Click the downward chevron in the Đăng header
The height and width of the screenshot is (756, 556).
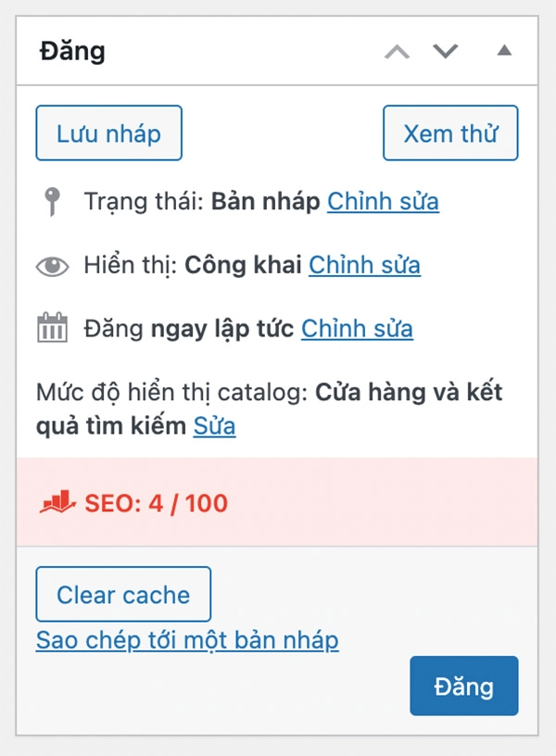445,51
